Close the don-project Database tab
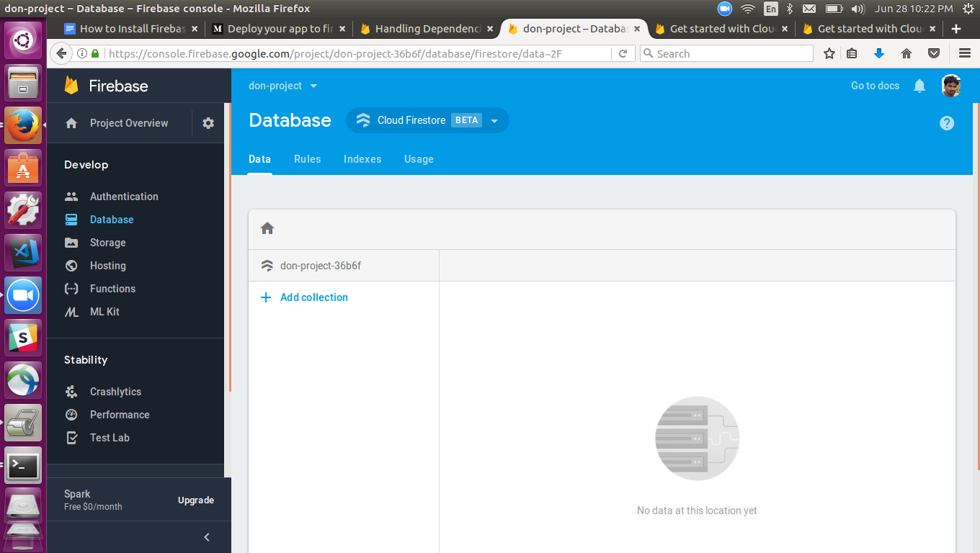This screenshot has height=553, width=980. 637,29
